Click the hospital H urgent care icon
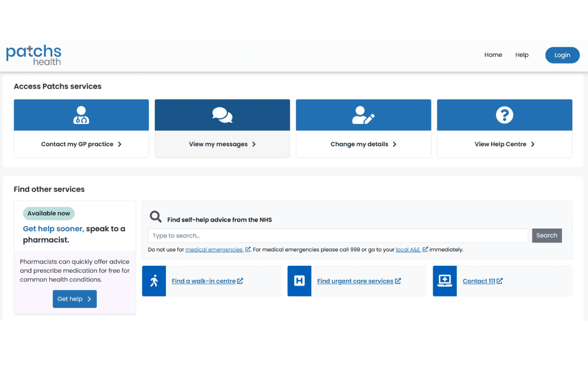The height and width of the screenshot is (392, 588). tap(299, 281)
